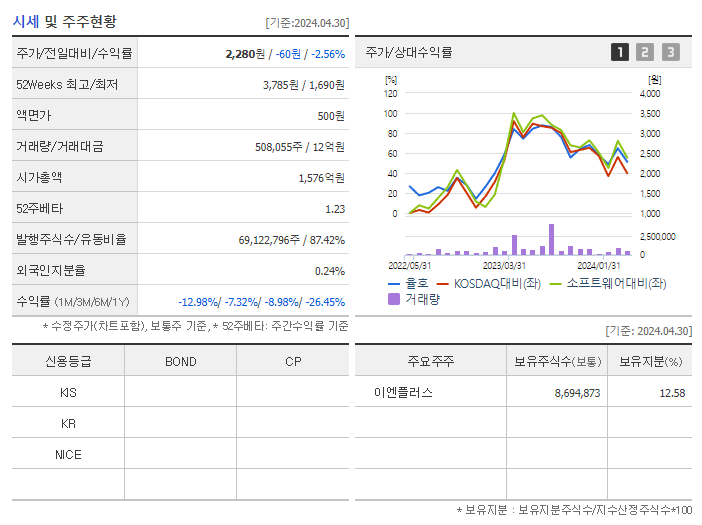Click the red KOSDAQ대비 legend marker

(442, 284)
